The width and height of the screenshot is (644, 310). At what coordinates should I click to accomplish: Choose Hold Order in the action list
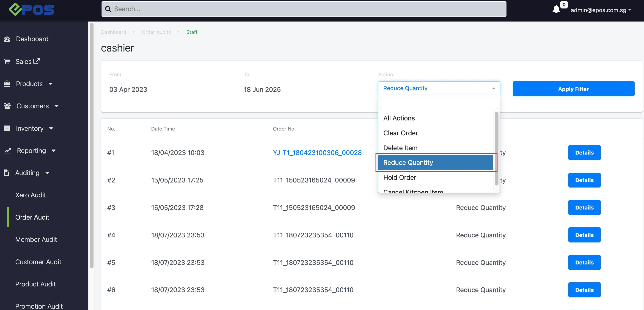point(399,177)
